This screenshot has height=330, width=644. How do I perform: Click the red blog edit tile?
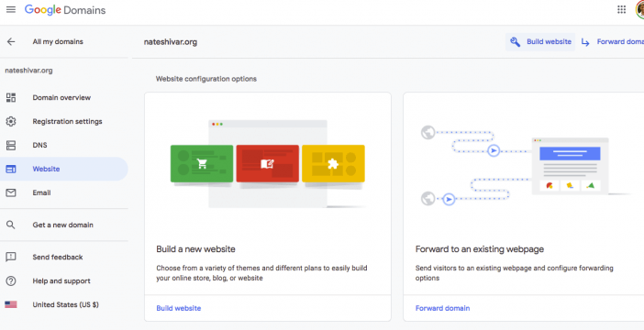(x=267, y=163)
